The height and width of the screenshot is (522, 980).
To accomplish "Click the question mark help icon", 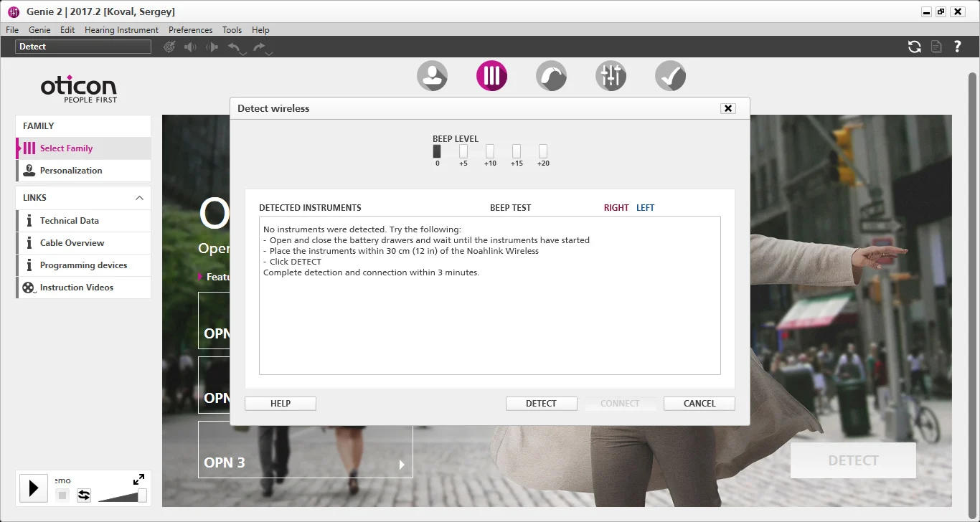I will [957, 47].
